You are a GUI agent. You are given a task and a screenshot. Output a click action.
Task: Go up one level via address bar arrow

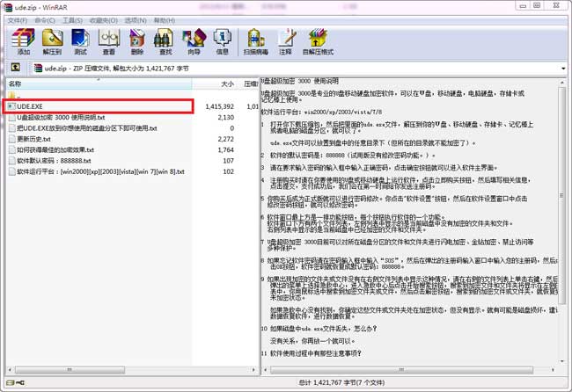15,67
